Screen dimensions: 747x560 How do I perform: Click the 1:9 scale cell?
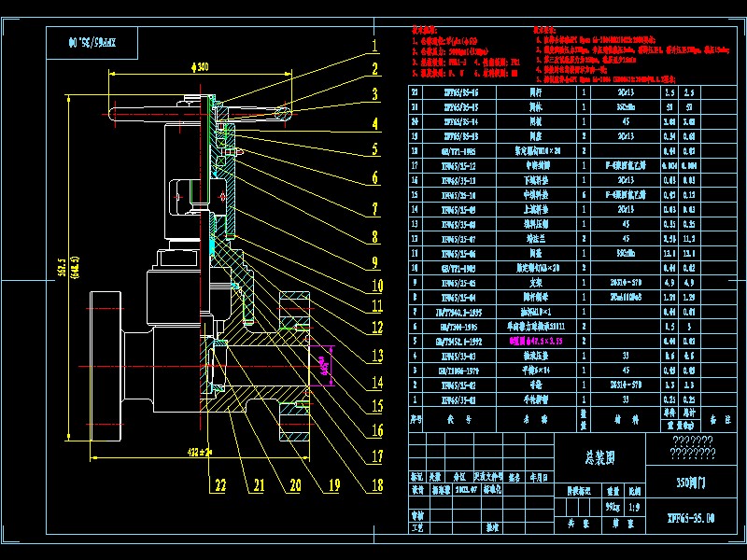click(632, 505)
